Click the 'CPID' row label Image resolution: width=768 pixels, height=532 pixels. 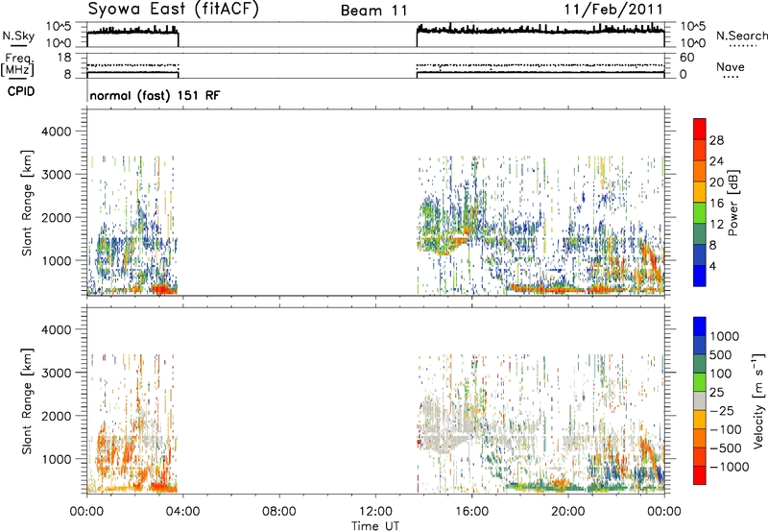21,91
